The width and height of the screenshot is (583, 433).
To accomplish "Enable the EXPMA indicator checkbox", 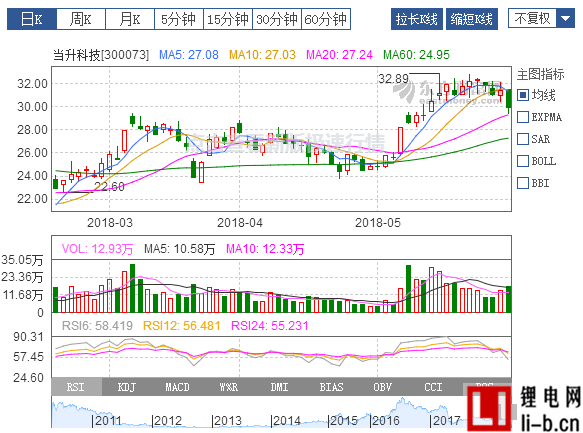I will click(523, 117).
